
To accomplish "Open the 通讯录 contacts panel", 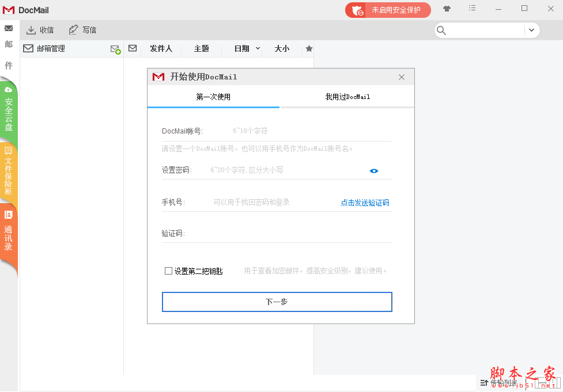I will [9, 233].
